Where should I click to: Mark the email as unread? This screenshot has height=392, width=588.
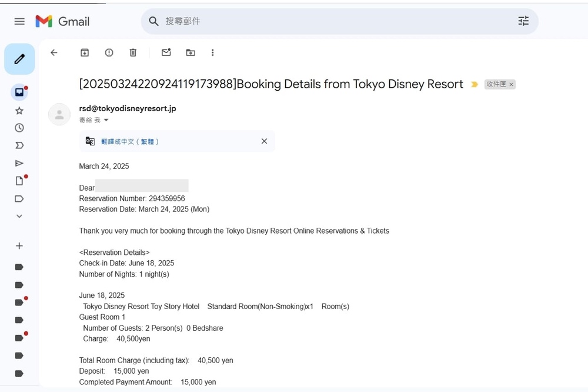coord(166,52)
